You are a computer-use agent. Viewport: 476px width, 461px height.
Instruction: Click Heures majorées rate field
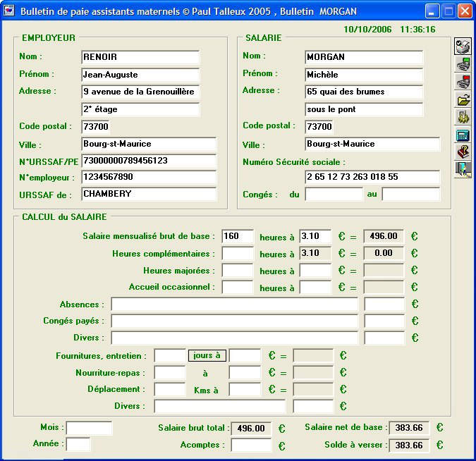315,270
